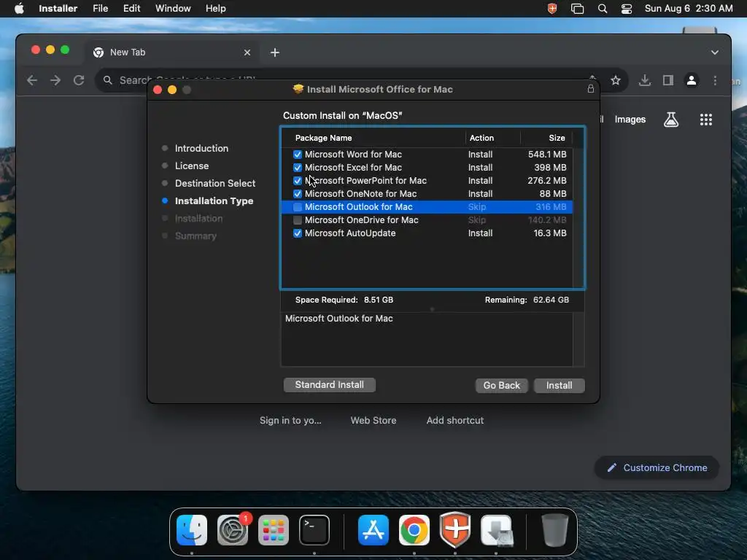Click the Go Back button
The height and width of the screenshot is (560, 747).
(x=502, y=385)
